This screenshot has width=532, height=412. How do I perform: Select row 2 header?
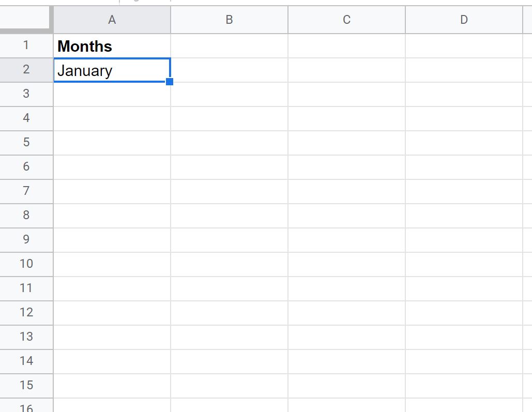(x=26, y=70)
